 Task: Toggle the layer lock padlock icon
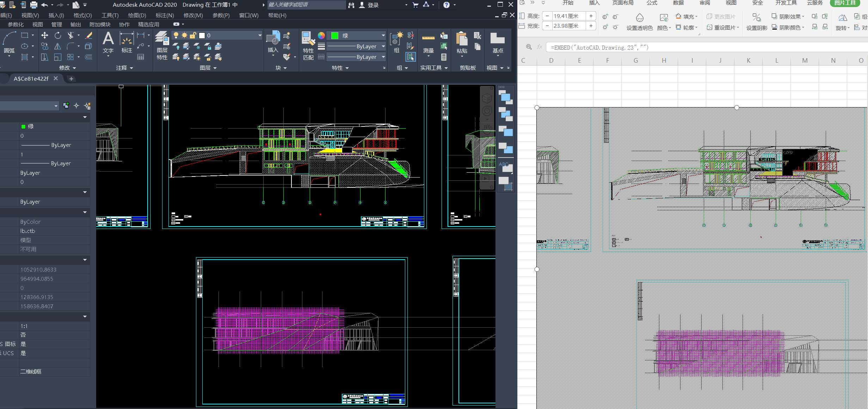point(193,35)
